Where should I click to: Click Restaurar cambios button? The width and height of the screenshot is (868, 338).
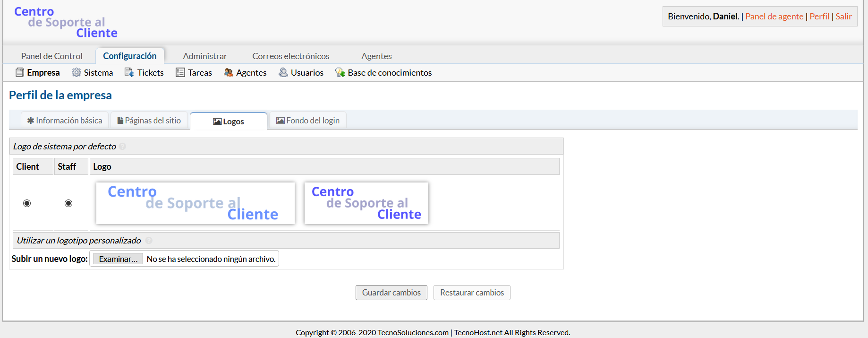coord(471,293)
